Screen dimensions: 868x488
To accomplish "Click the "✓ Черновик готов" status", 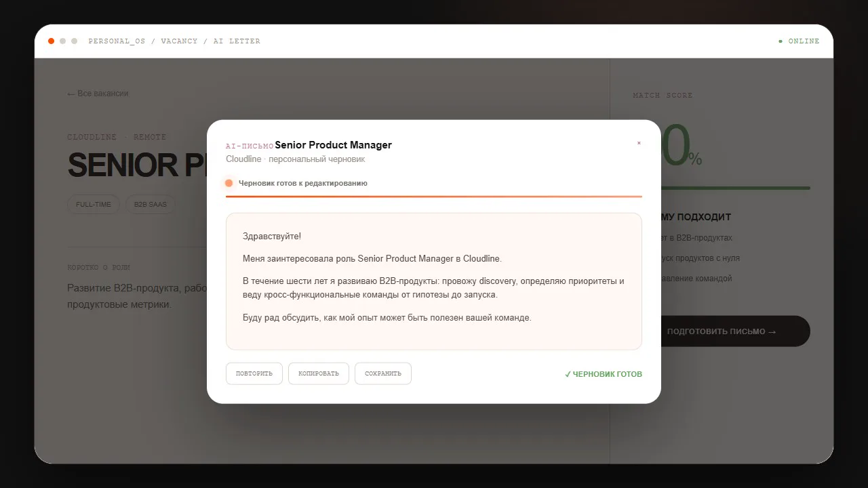I will point(604,374).
